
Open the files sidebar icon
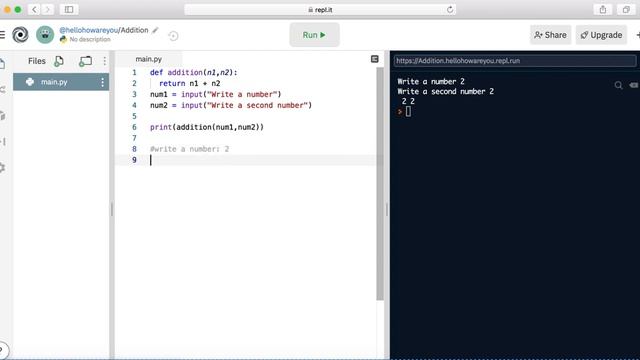click(x=2, y=64)
